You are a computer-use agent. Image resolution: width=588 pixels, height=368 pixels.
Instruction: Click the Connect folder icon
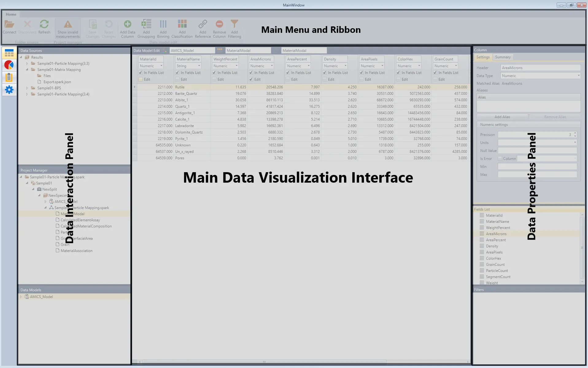[9, 24]
